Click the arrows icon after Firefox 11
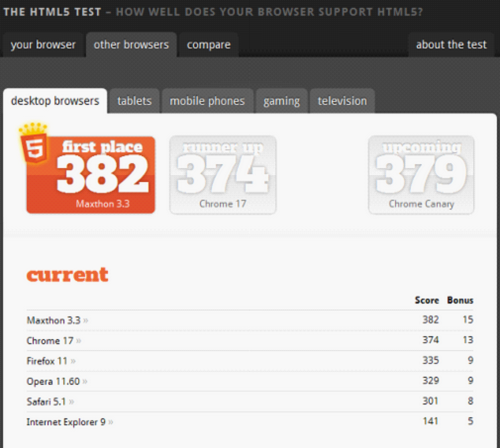500x448 pixels. coord(73,361)
